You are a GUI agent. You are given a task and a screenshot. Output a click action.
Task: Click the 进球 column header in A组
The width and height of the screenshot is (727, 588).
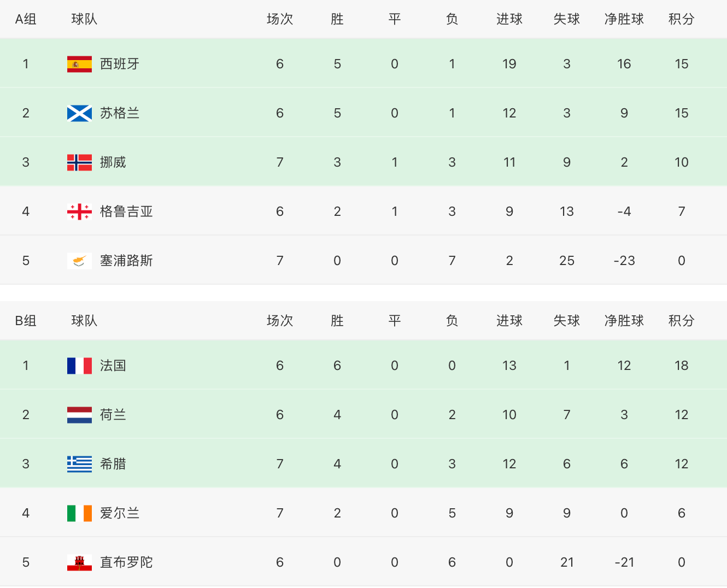point(509,19)
